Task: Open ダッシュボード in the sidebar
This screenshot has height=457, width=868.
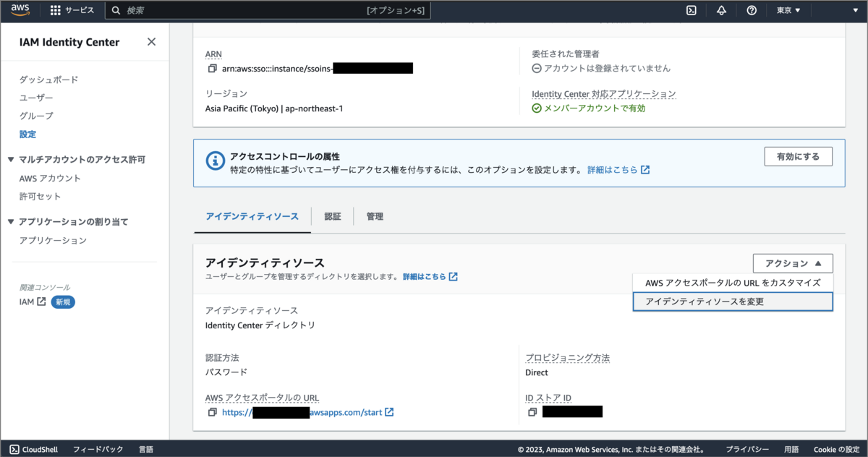Action: pos(48,80)
